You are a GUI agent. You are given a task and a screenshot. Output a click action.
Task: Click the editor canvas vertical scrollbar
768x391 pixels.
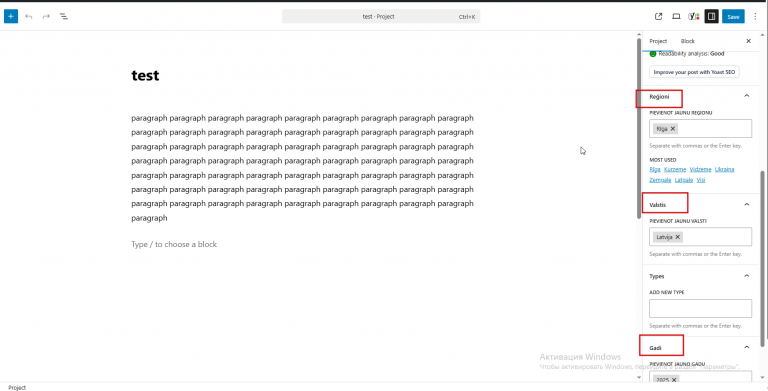[639, 128]
